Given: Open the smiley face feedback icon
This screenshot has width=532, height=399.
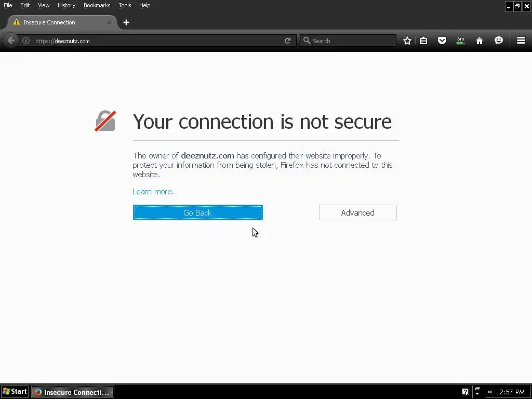Looking at the screenshot, I should 498,41.
